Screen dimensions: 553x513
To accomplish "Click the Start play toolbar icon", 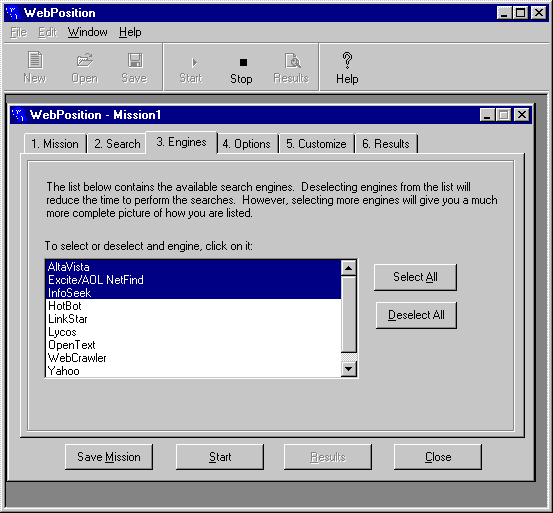I will click(194, 63).
